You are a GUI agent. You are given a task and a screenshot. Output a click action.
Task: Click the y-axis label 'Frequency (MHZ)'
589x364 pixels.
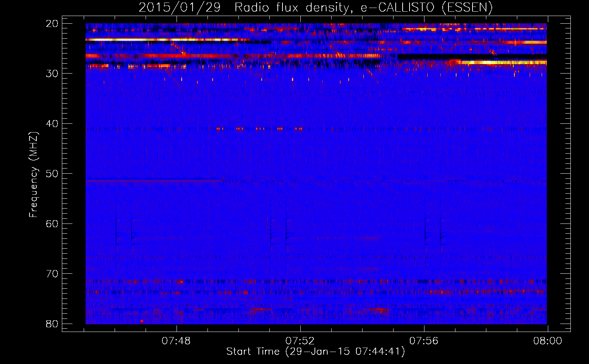coord(33,175)
